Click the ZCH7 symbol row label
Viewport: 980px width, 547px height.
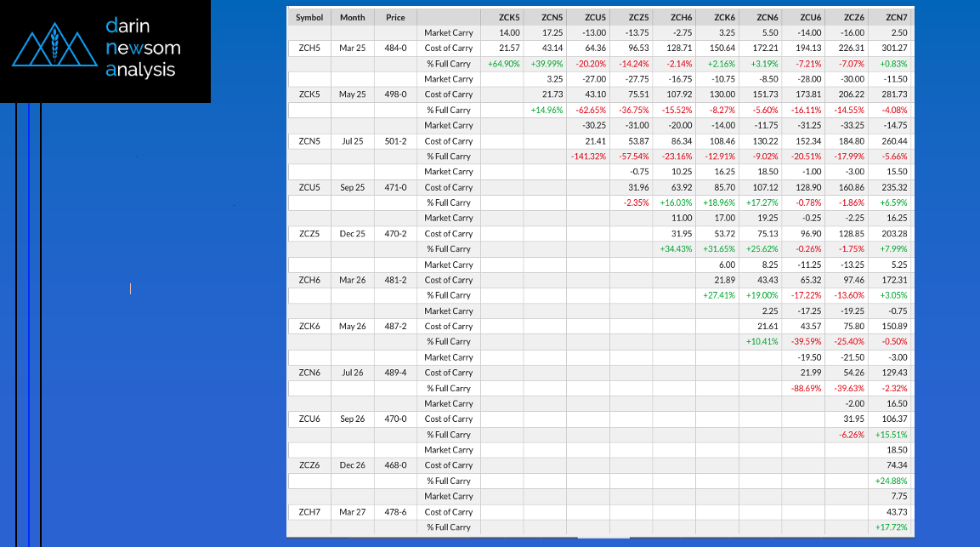(x=309, y=511)
